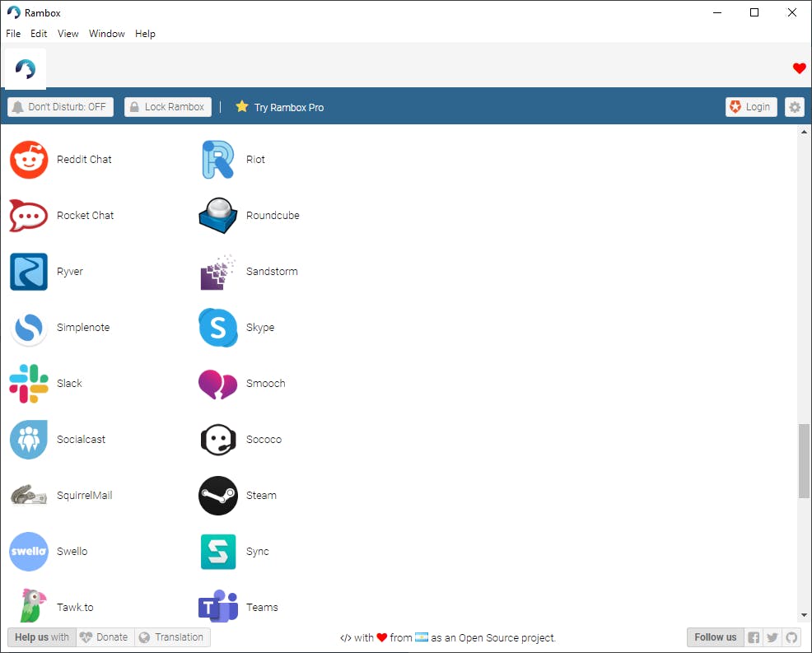Image resolution: width=812 pixels, height=653 pixels.
Task: Click the scrollbar up arrow
Action: coord(804,132)
